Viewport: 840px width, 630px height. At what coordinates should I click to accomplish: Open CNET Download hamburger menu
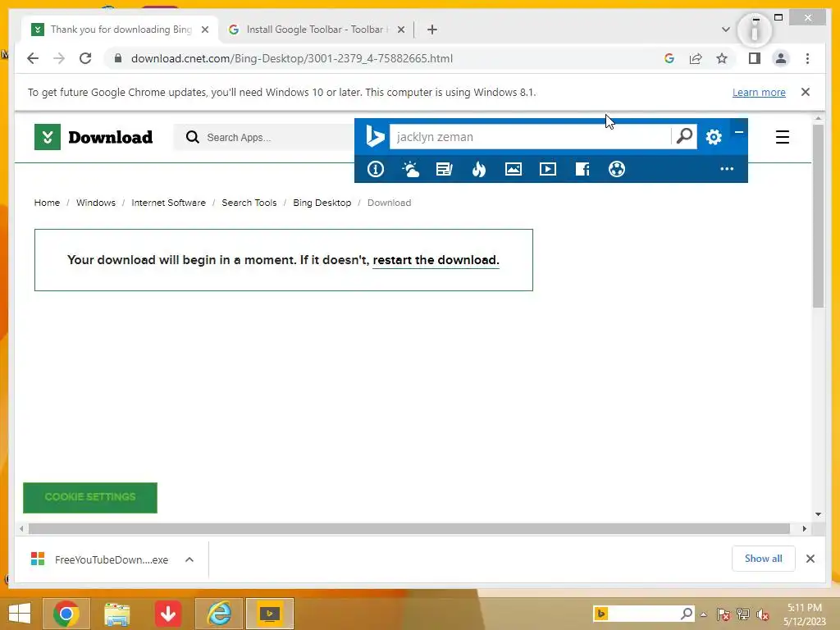(x=782, y=137)
